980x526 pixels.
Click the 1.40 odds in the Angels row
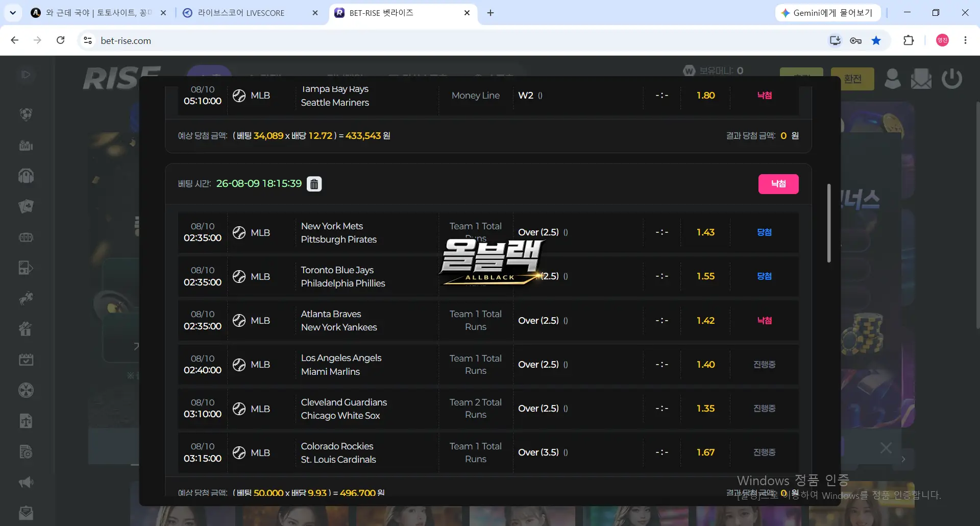click(x=705, y=365)
